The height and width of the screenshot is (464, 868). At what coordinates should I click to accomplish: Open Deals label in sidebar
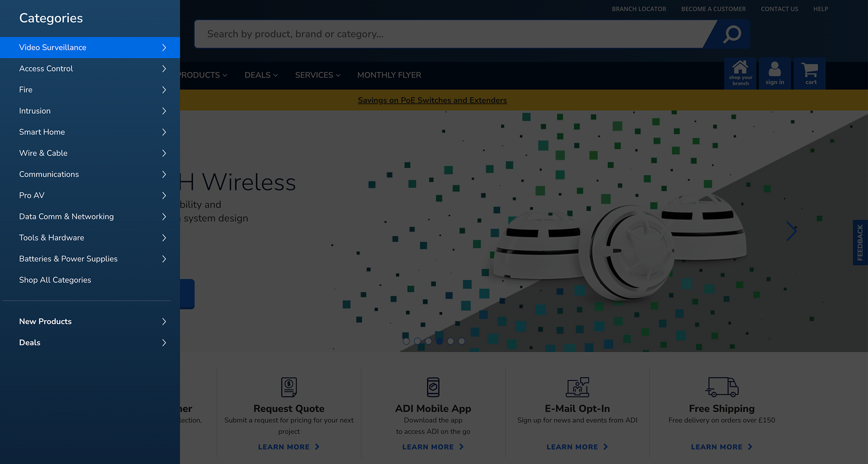click(30, 343)
